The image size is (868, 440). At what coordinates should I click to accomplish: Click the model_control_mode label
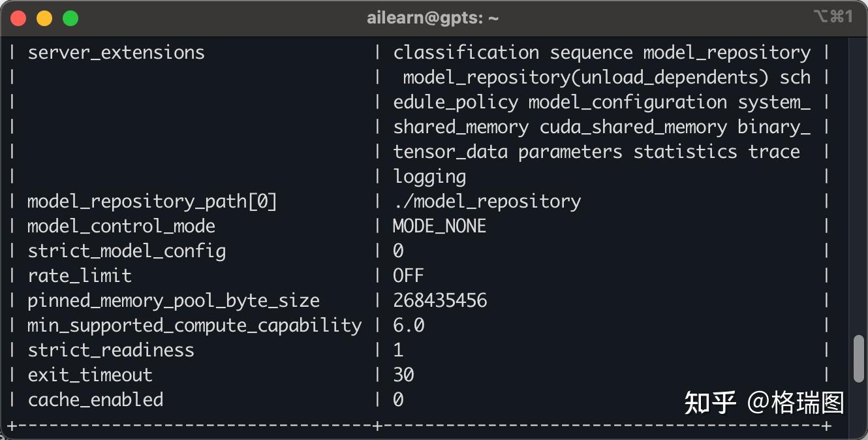tap(121, 227)
